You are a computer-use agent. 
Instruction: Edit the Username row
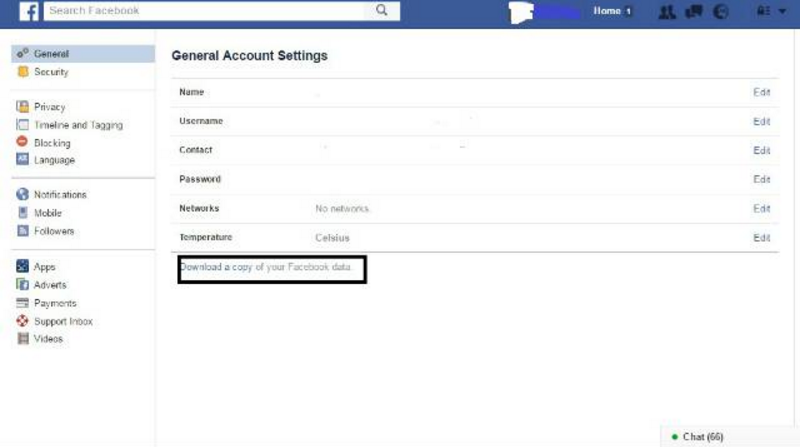761,121
